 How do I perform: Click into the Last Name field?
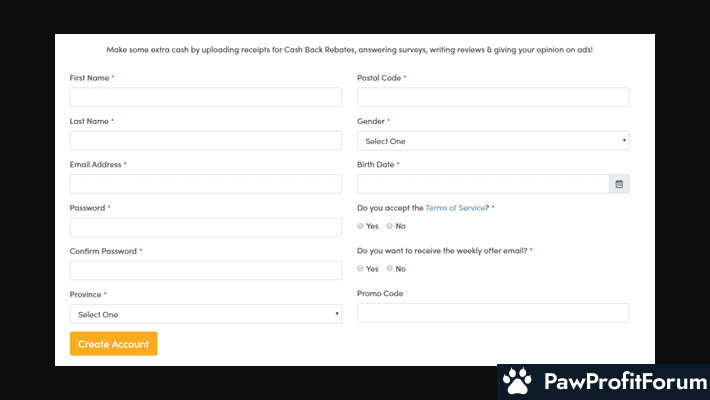pos(206,140)
